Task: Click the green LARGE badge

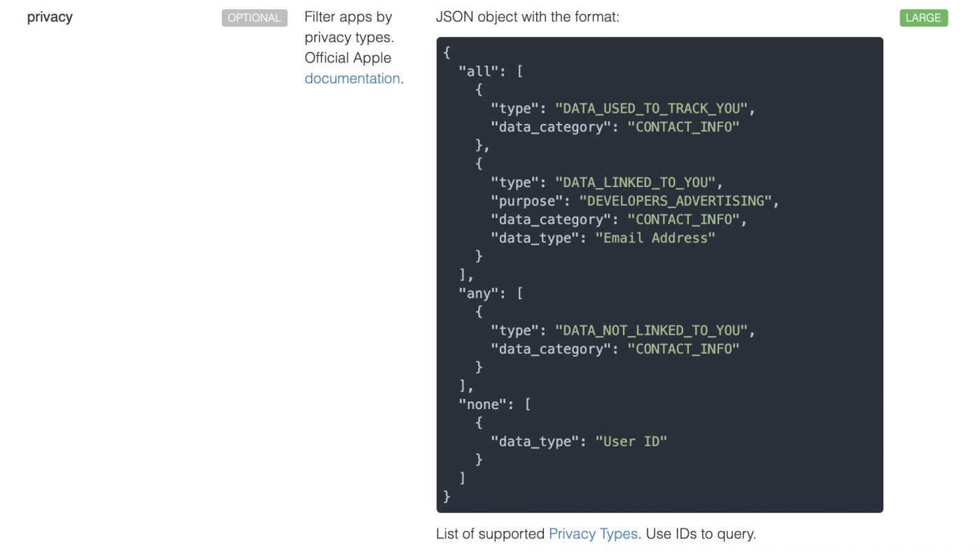Action: [923, 18]
